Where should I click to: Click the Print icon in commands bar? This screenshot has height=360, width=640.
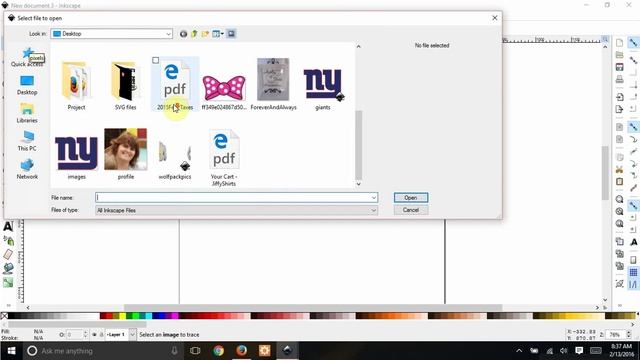620,79
